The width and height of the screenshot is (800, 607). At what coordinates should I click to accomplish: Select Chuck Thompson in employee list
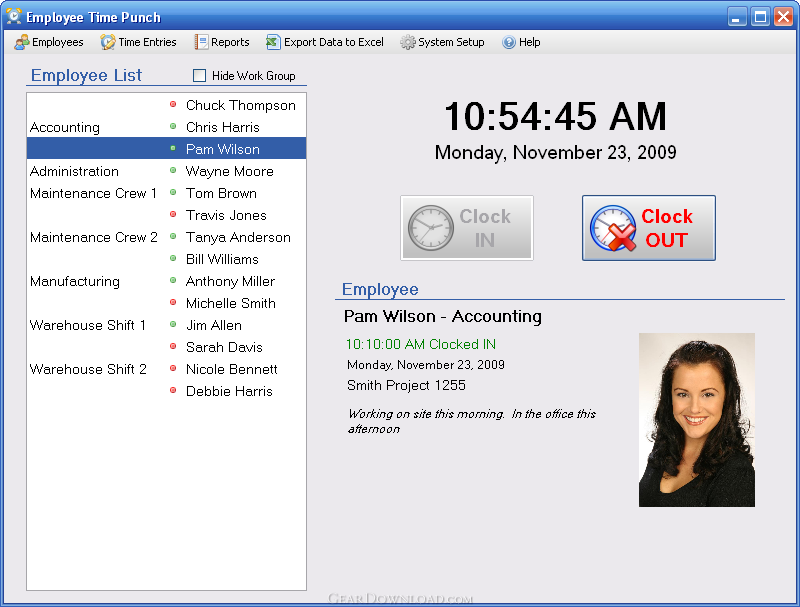tap(240, 105)
